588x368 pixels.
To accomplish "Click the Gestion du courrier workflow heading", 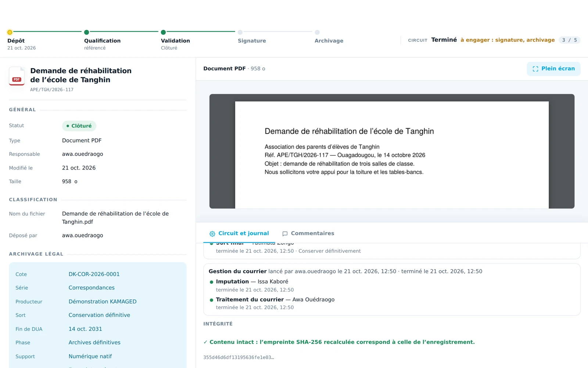I will click(x=238, y=272).
